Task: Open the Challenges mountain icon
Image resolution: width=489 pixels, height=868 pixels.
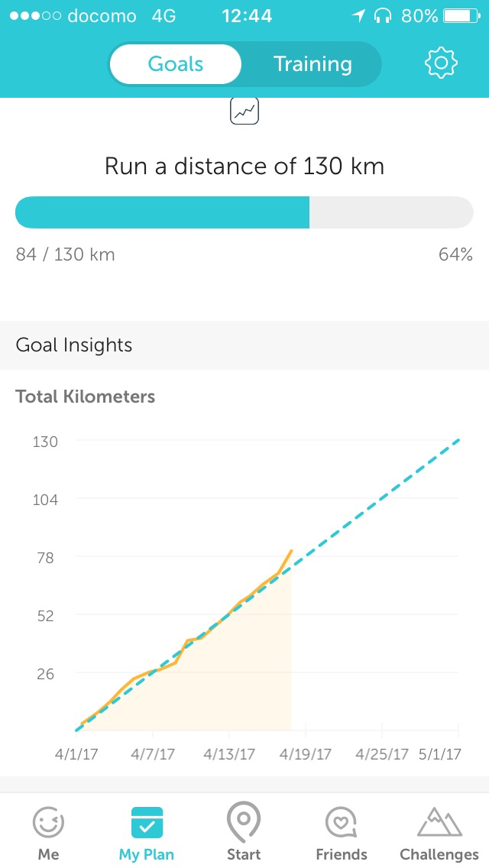Action: point(439,822)
